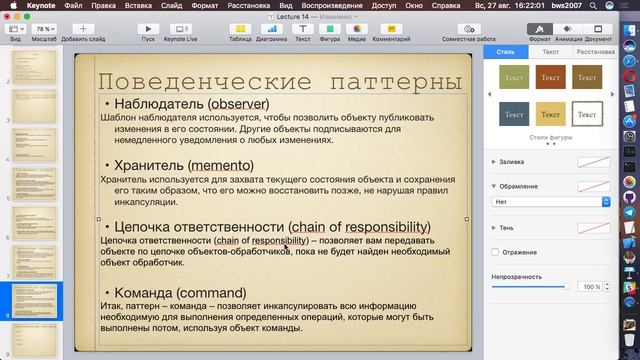
Task: Switch to the Стиль tab
Action: (506, 52)
